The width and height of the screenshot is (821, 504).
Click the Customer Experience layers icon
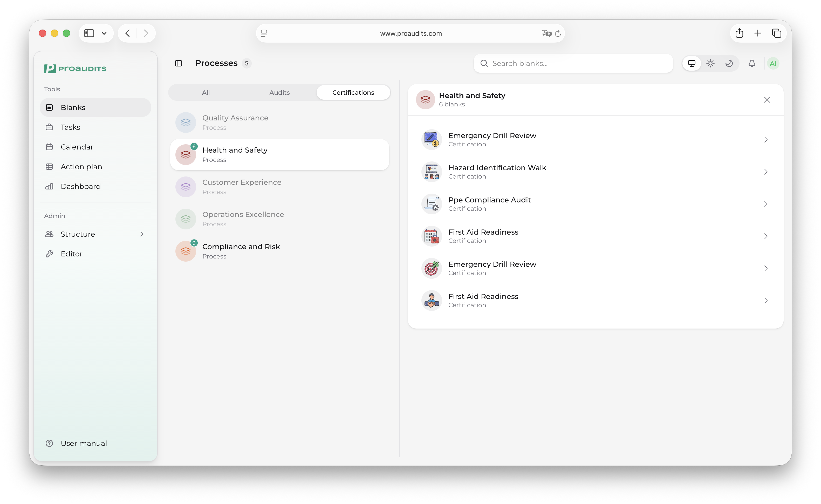click(186, 187)
